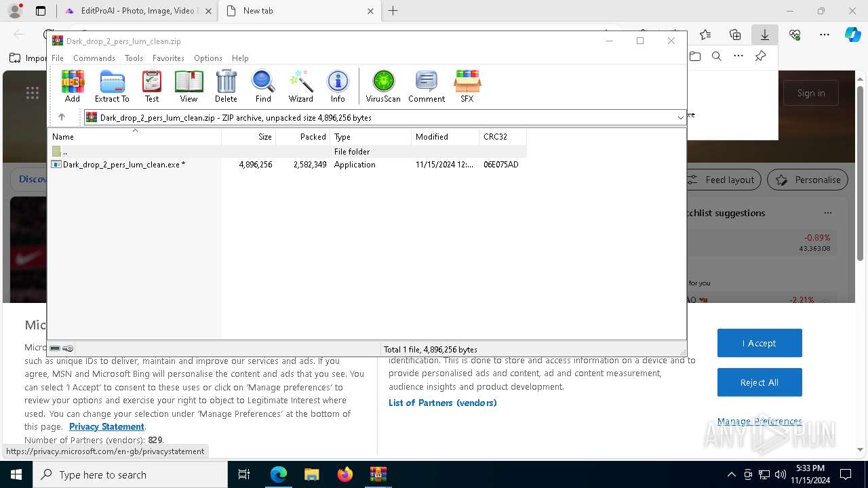Open the Windows Start menu
This screenshot has width=868, height=488.
tap(16, 474)
